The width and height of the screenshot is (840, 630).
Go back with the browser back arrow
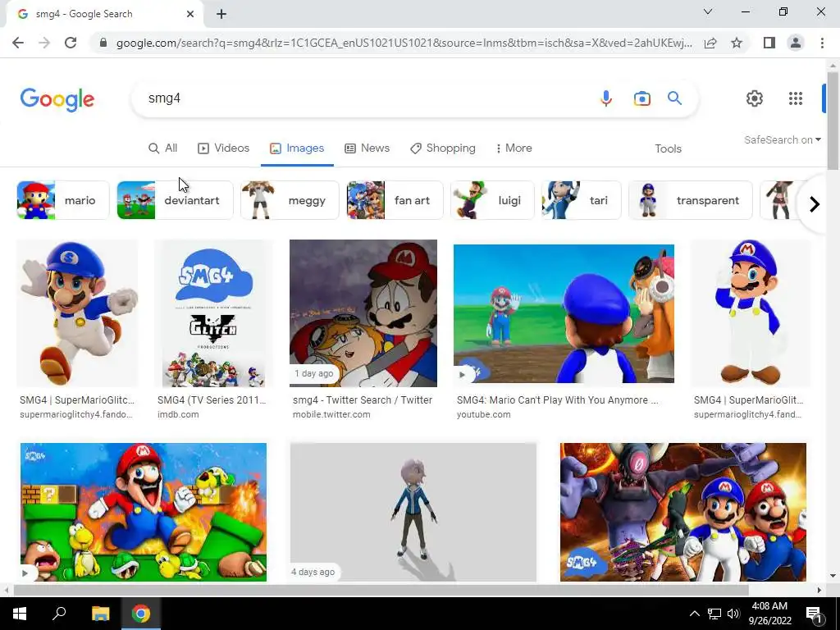point(18,43)
